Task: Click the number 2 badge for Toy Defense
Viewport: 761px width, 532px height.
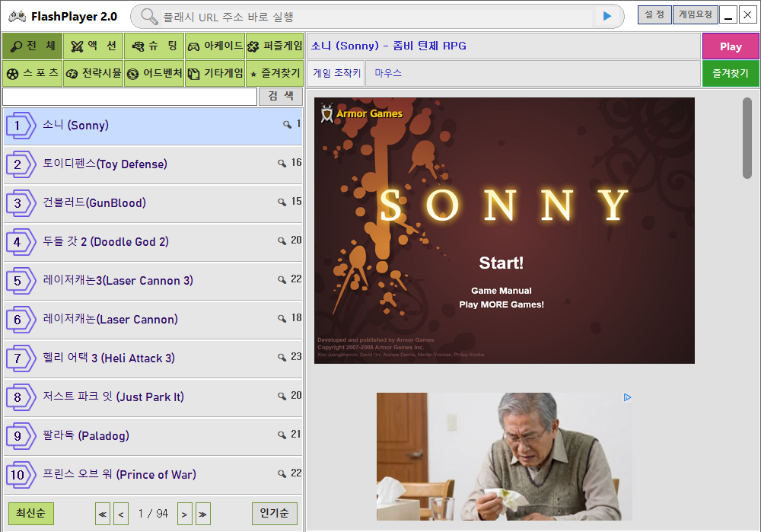Action: click(21, 164)
